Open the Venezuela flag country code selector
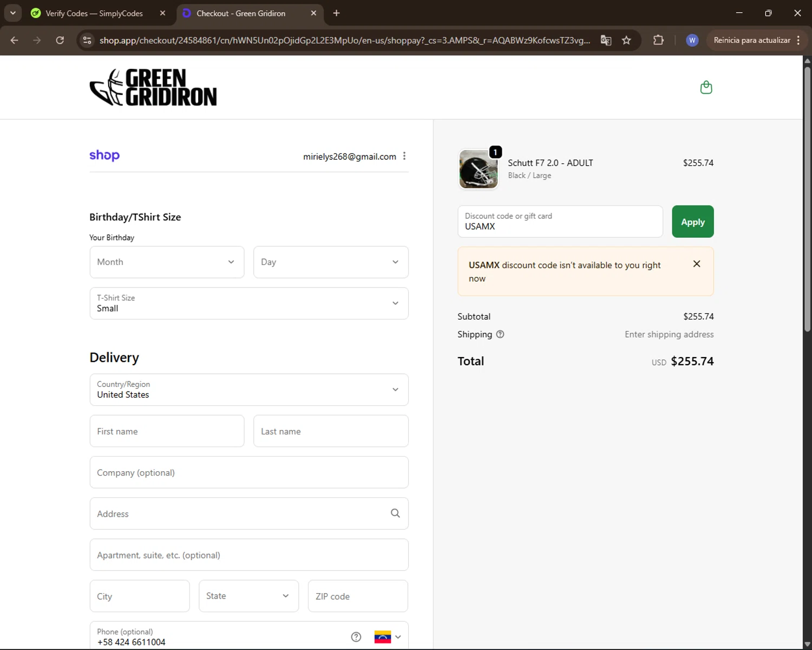Screen dimensions: 812x650 click(x=388, y=637)
